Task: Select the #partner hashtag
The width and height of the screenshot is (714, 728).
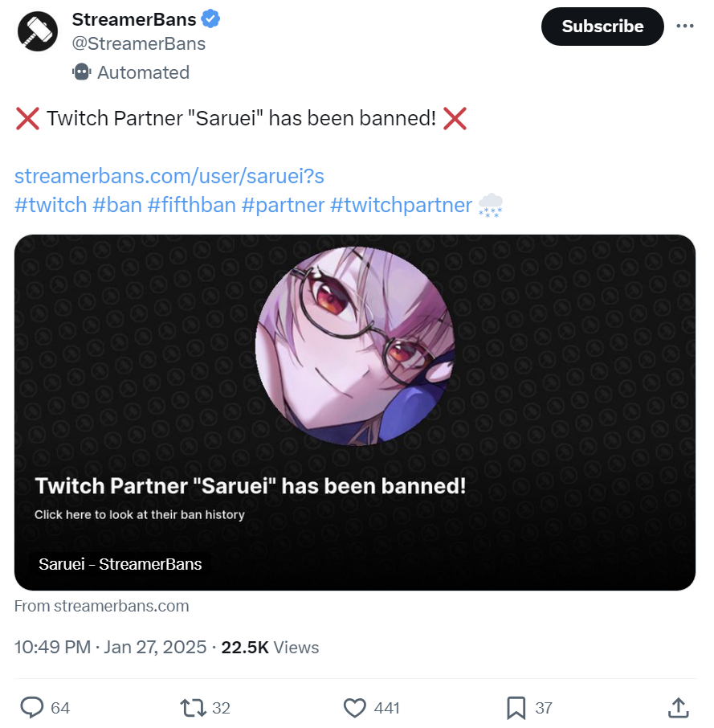Action: (283, 205)
